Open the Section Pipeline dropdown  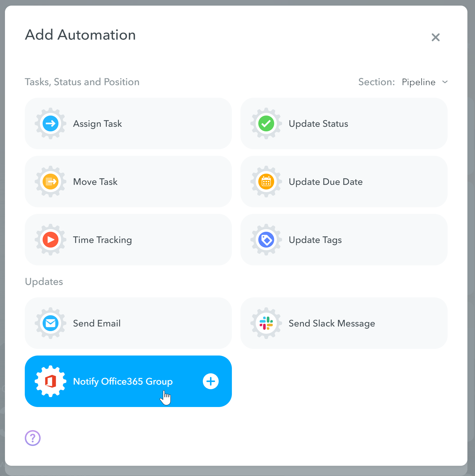pyautogui.click(x=419, y=82)
